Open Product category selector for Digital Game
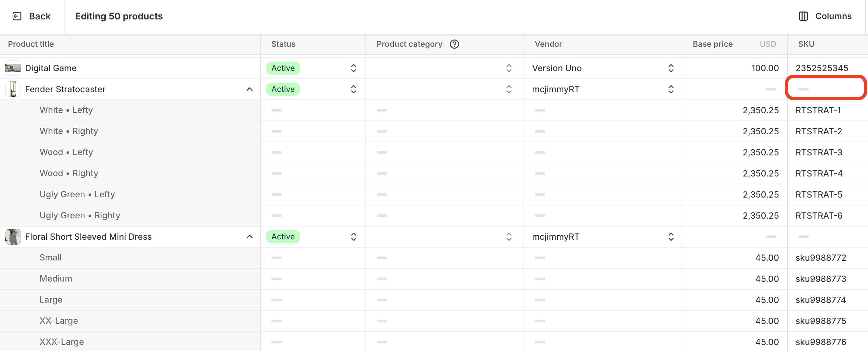This screenshot has width=868, height=351. [x=509, y=68]
